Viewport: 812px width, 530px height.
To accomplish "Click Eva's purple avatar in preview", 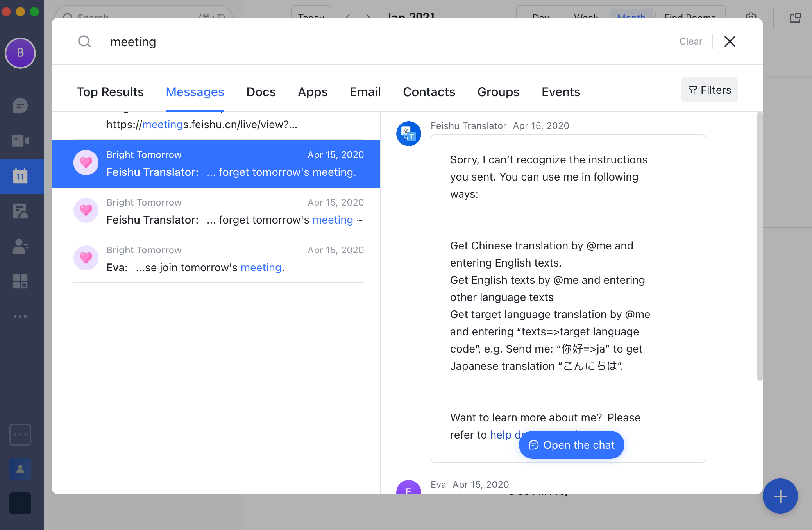I will [x=409, y=487].
